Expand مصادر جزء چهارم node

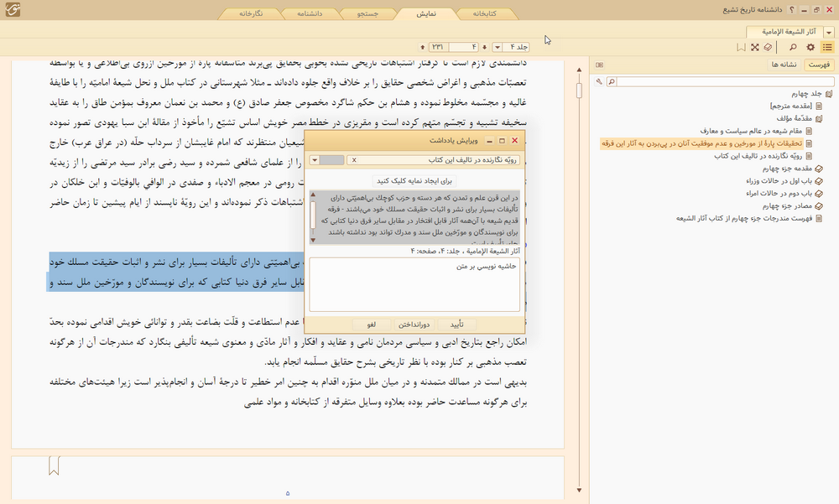pos(819,206)
